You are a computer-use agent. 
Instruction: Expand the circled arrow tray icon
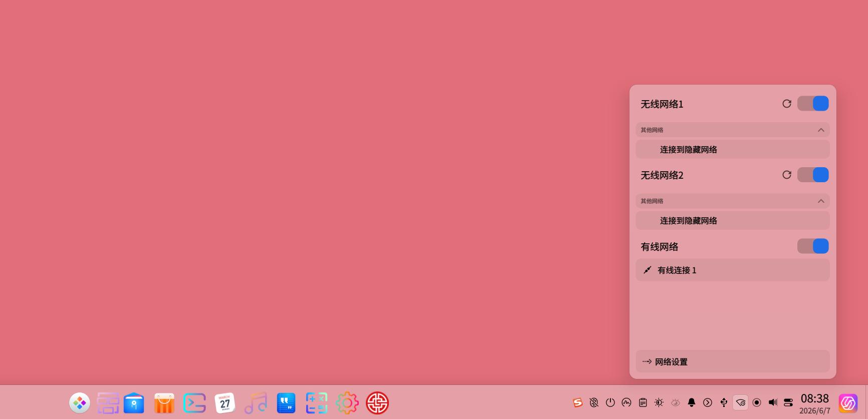tap(708, 402)
